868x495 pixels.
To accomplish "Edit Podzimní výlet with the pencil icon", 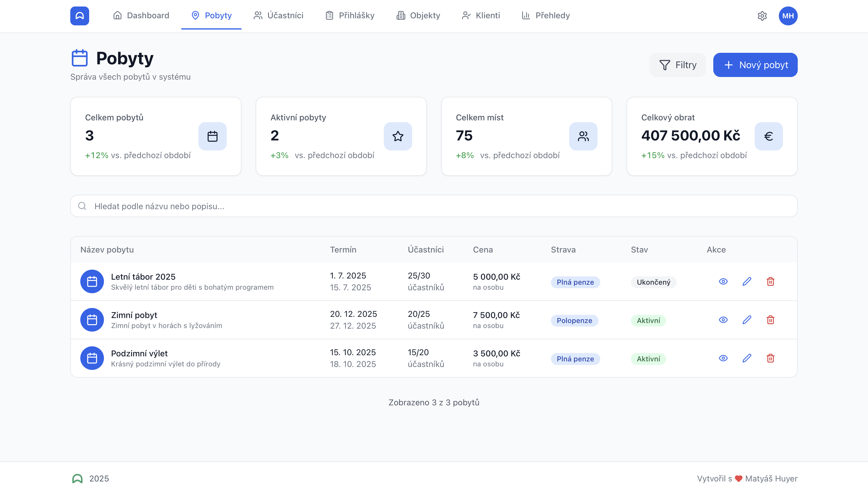I will [747, 358].
